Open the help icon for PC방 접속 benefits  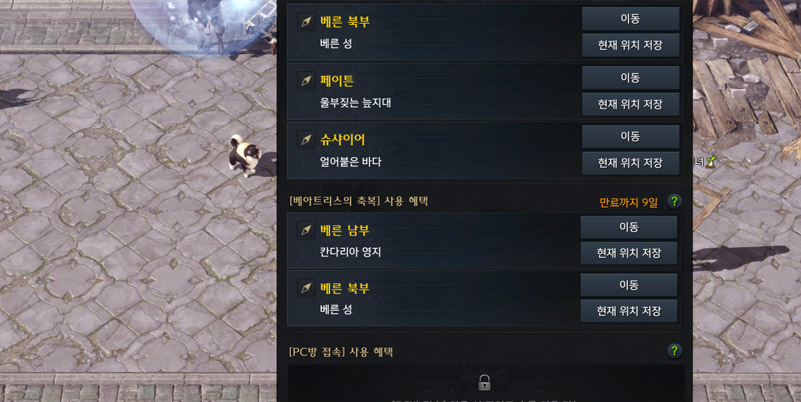[x=674, y=351]
